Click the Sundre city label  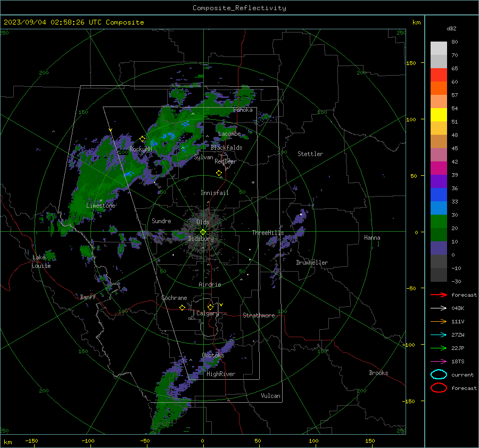coord(161,221)
